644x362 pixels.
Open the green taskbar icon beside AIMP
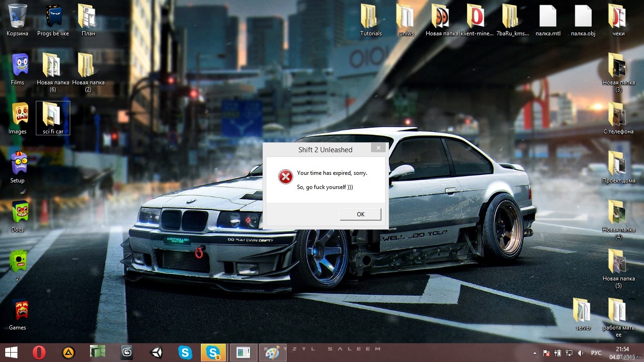98,352
